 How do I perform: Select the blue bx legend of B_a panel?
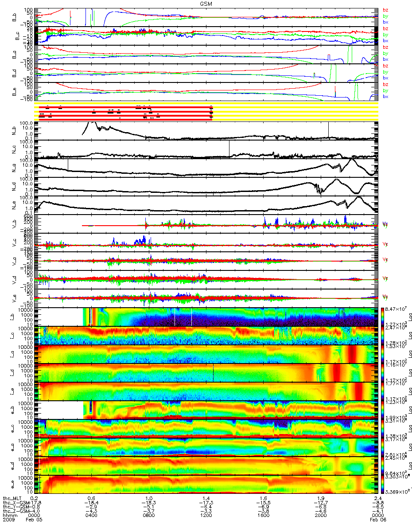(385, 59)
